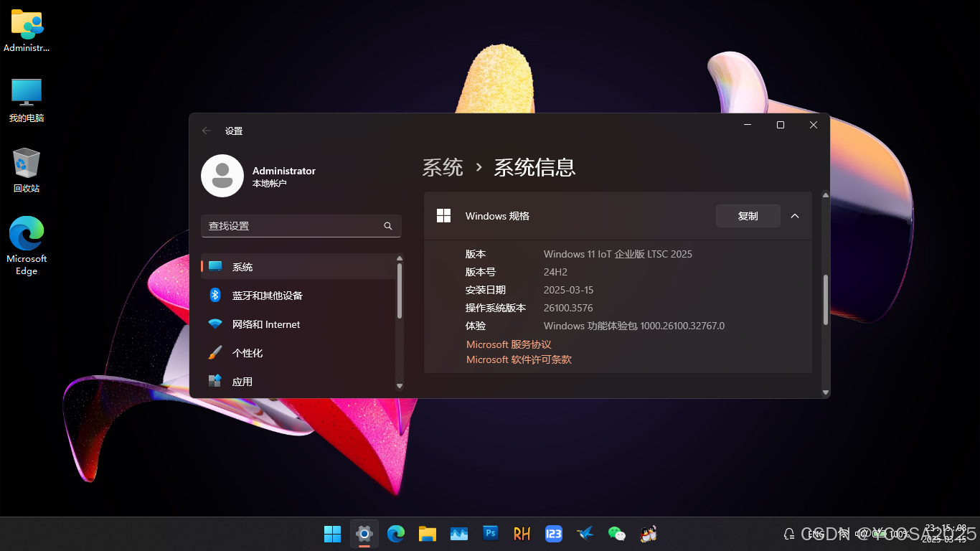980x551 pixels.
Task: Go to 系统 in the breadcrumb
Action: (x=443, y=167)
